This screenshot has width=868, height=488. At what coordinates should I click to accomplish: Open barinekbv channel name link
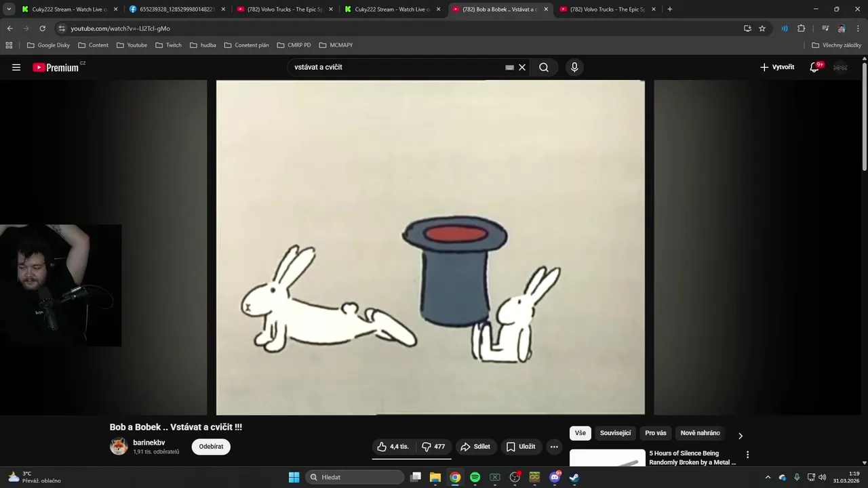(x=149, y=443)
